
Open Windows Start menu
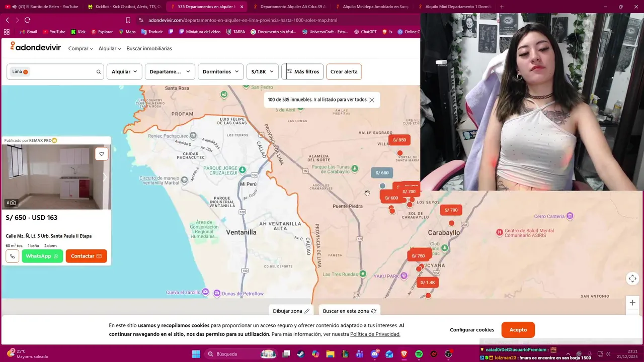point(196,354)
